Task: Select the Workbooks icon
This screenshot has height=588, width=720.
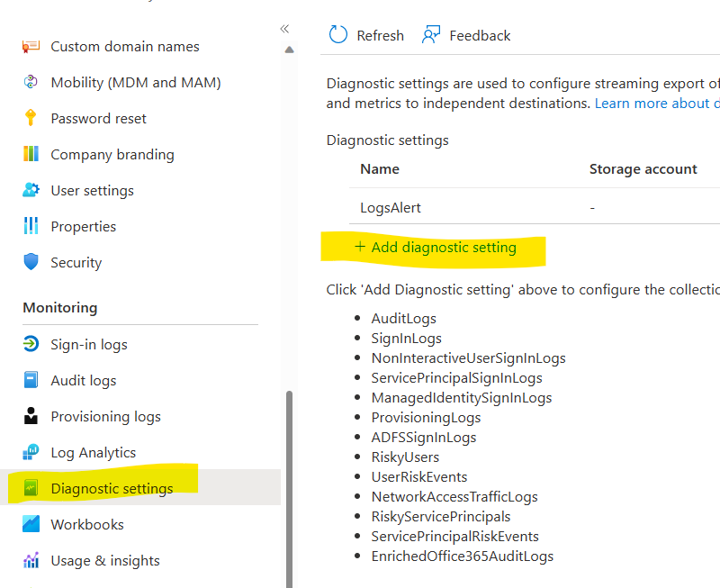Action: pyautogui.click(x=31, y=524)
